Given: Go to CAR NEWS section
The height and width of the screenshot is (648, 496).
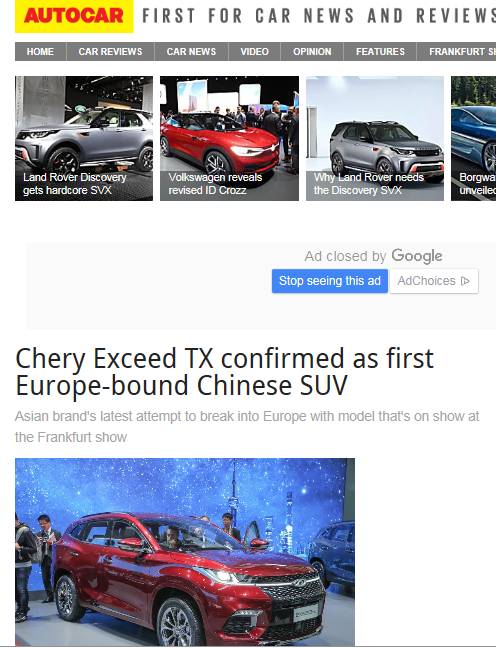Looking at the screenshot, I should pyautogui.click(x=191, y=52).
